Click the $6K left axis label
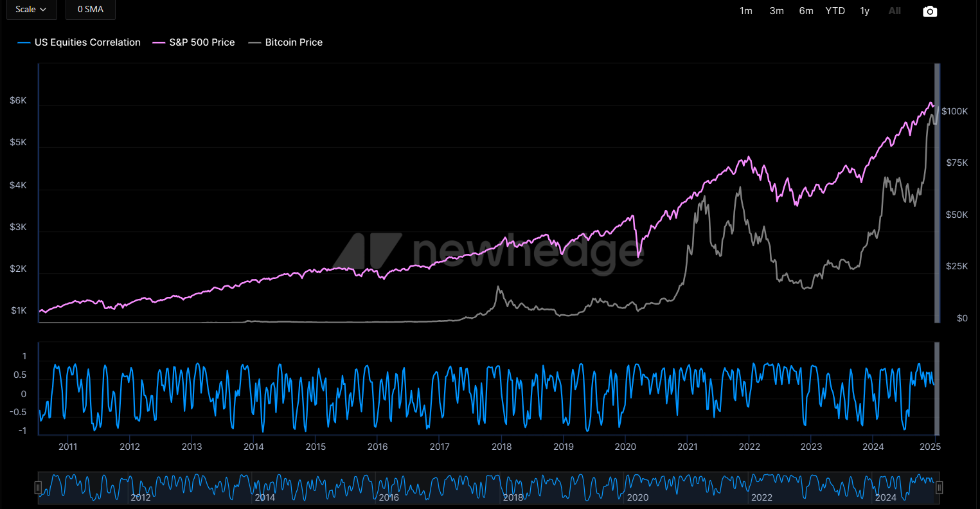This screenshot has height=509, width=980. [18, 101]
